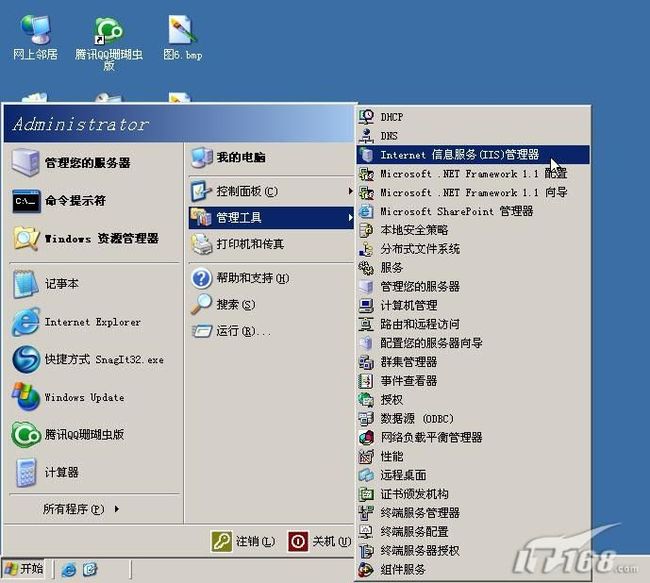Screen dimensions: 650x583
Task: Open the 服务 gears icon
Action: [x=366, y=267]
